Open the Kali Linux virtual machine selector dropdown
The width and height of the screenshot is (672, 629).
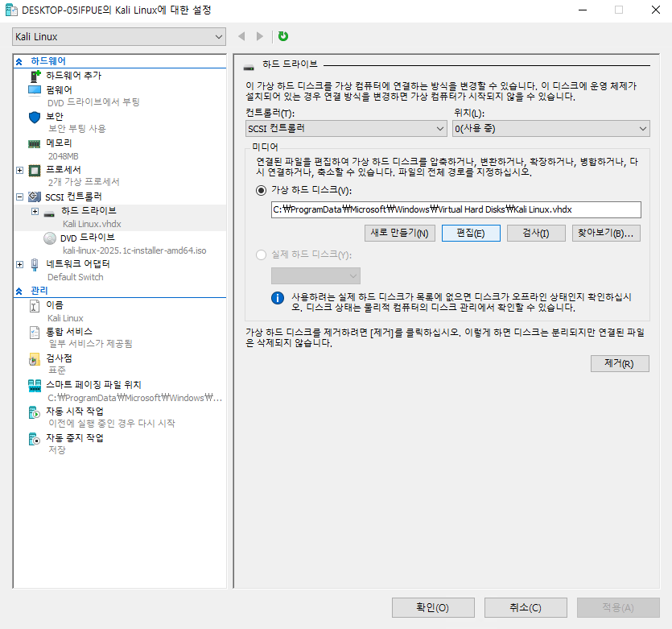tap(119, 37)
